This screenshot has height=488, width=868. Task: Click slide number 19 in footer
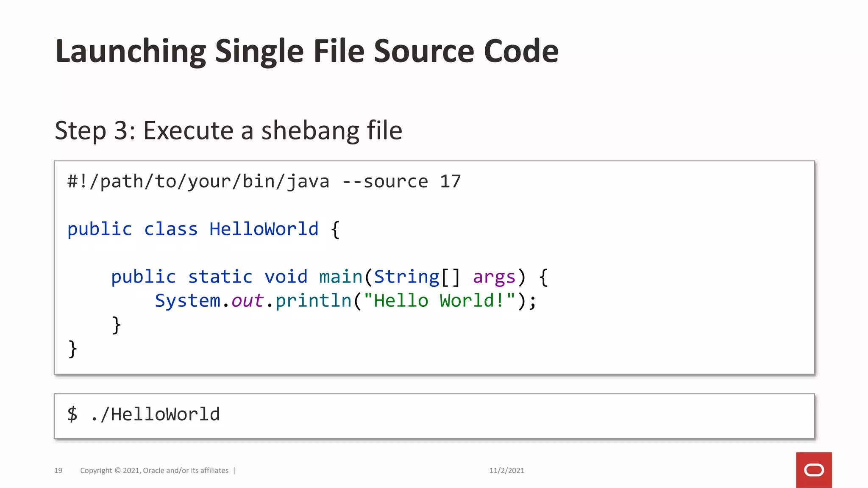pyautogui.click(x=58, y=471)
